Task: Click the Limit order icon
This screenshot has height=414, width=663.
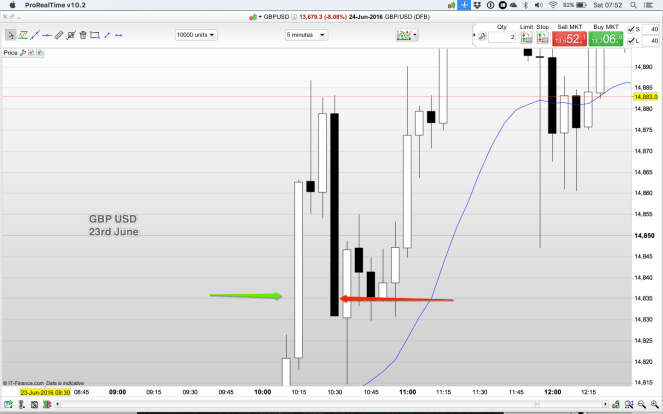Action: tap(526, 40)
